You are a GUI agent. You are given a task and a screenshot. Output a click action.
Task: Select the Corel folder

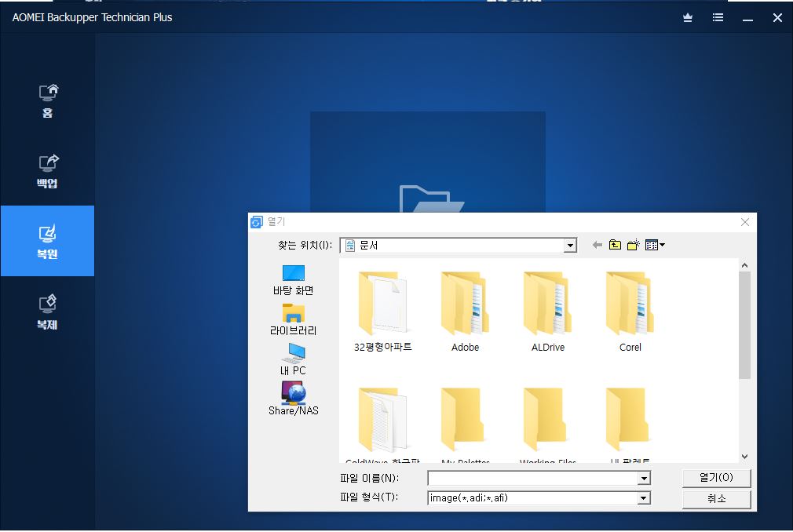click(x=630, y=312)
